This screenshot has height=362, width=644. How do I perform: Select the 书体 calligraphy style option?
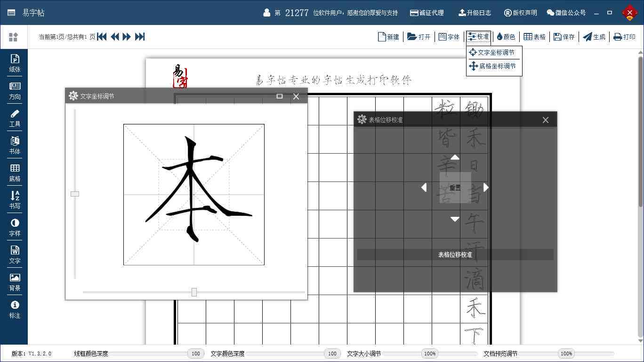15,145
